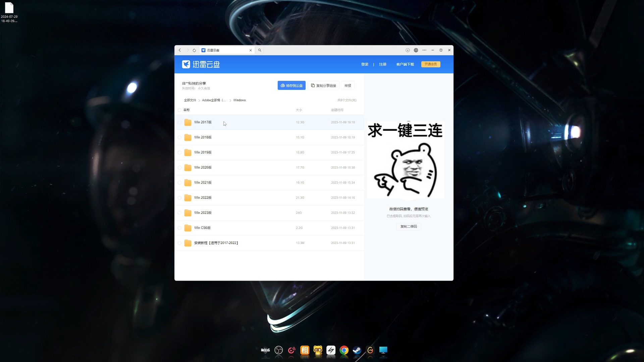Open the 安装教程【适用于2017-2022】 folder name
This screenshot has height=362, width=644.
(216, 243)
